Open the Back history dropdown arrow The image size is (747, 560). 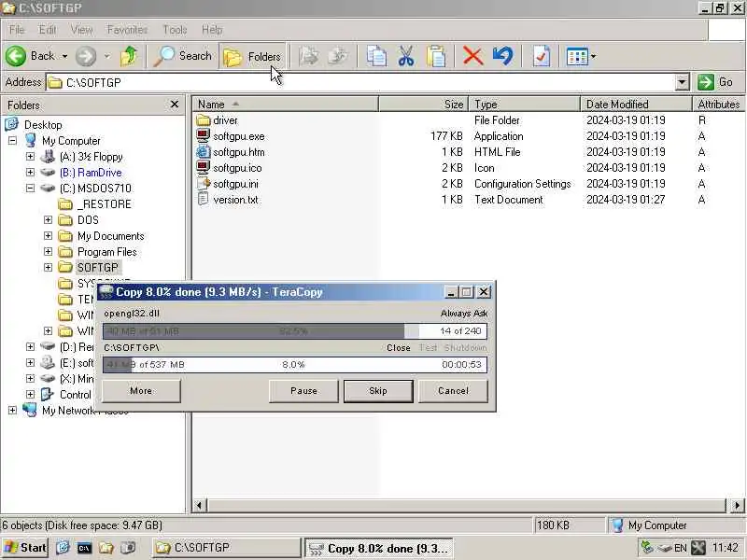click(64, 56)
